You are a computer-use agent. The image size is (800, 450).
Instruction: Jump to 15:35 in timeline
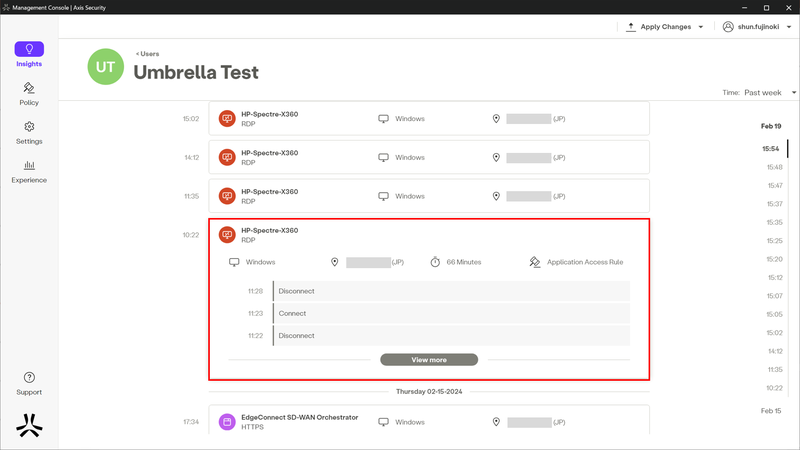point(774,222)
